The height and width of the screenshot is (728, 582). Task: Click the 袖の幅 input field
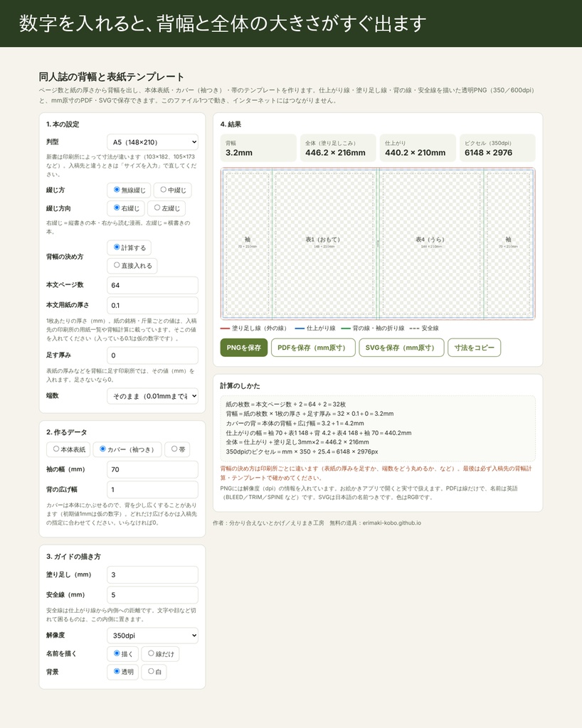click(152, 469)
